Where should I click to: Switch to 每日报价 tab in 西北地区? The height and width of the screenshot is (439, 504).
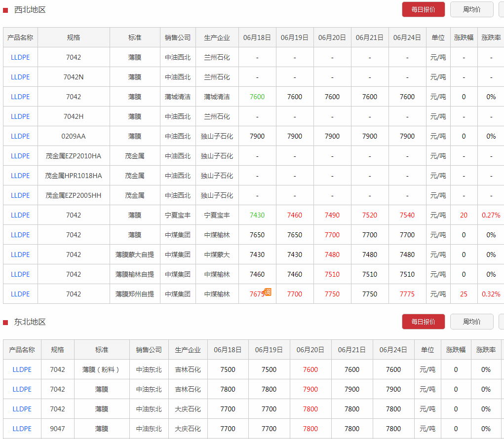tap(424, 10)
